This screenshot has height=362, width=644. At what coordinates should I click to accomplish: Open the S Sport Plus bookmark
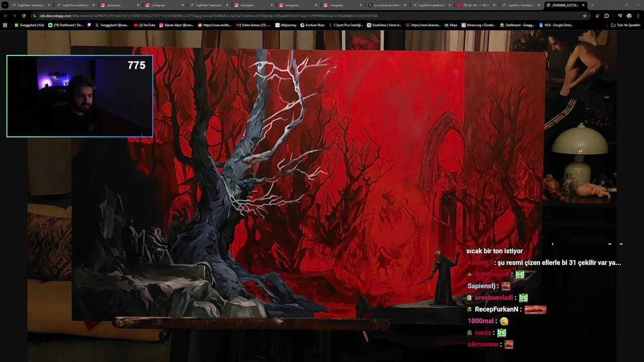click(346, 25)
